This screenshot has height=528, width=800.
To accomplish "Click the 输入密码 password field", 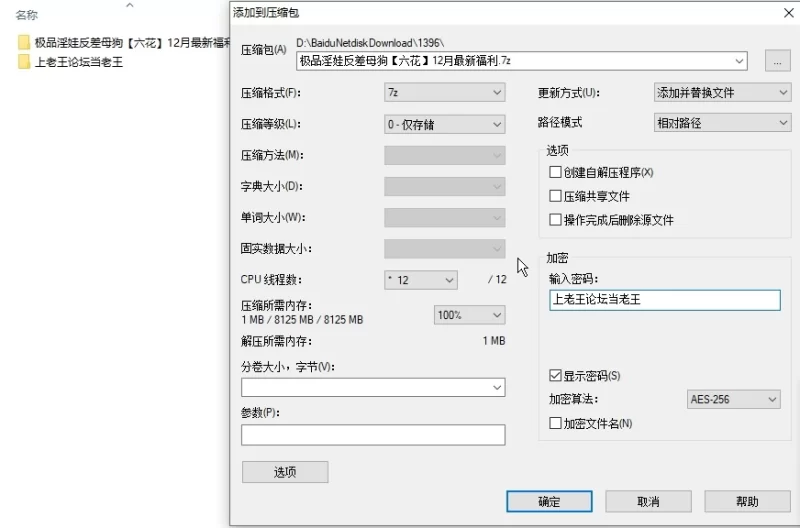I will (x=665, y=300).
